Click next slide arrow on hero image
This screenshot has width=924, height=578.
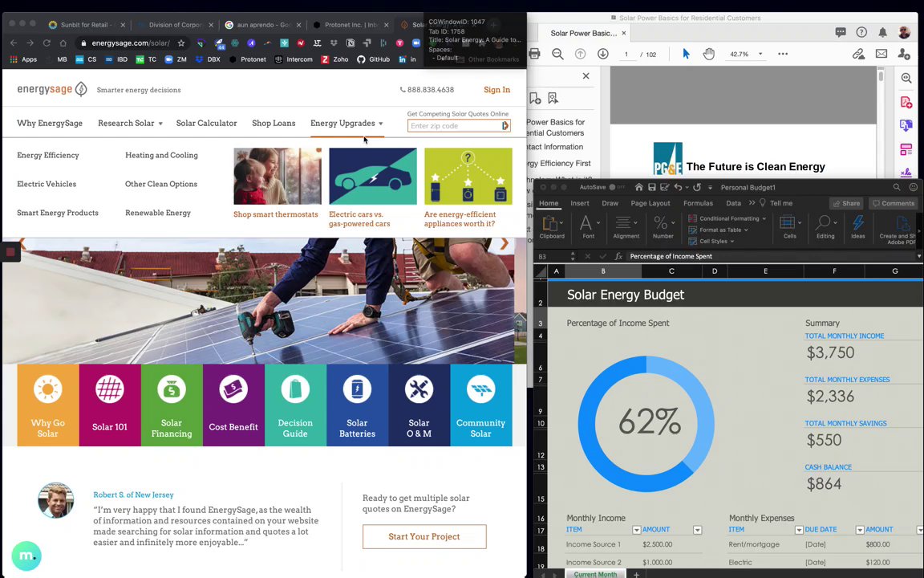(x=505, y=243)
